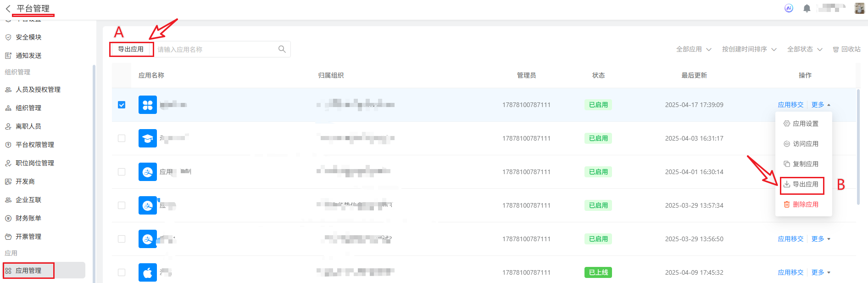Image resolution: width=868 pixels, height=283 pixels.
Task: Open the AI assistant icon
Action: (x=789, y=8)
